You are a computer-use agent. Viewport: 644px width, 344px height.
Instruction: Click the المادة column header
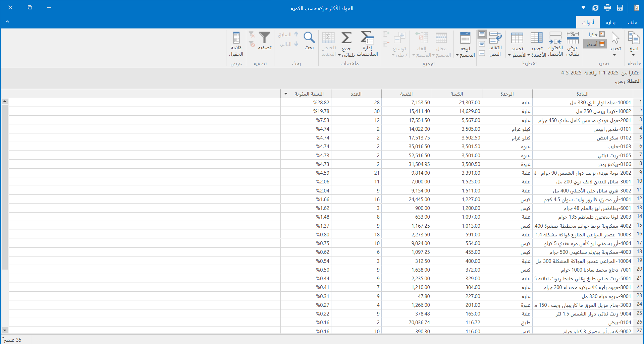point(582,94)
